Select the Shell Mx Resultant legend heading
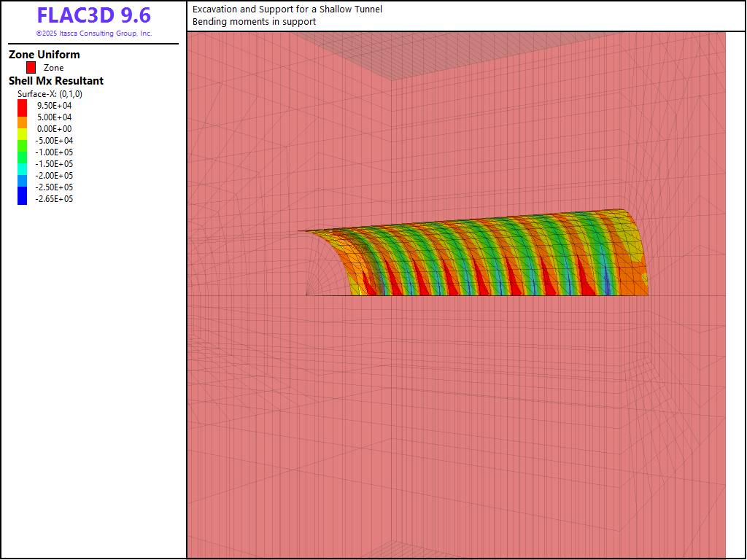Screen dimensions: 747x560 (x=56, y=81)
